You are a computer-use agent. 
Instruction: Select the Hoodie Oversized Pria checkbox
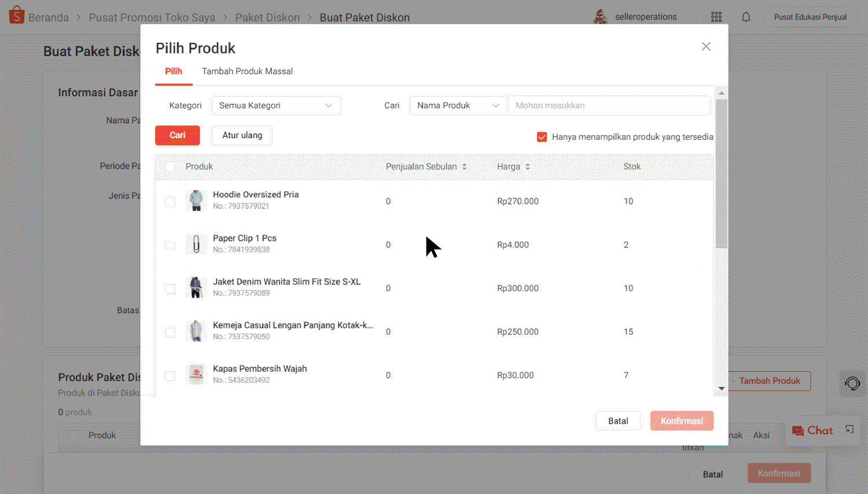170,202
